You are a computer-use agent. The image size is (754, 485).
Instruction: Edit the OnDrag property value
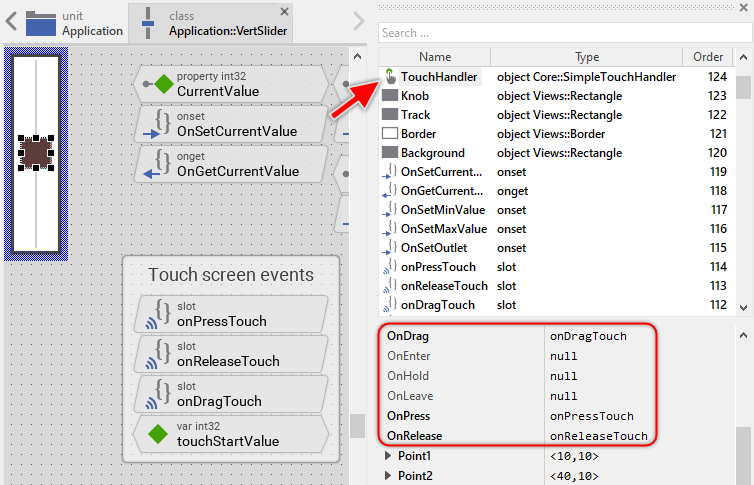click(x=600, y=336)
